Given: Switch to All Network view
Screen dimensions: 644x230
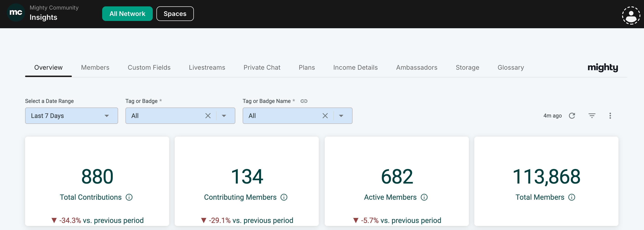Looking at the screenshot, I should click(127, 14).
